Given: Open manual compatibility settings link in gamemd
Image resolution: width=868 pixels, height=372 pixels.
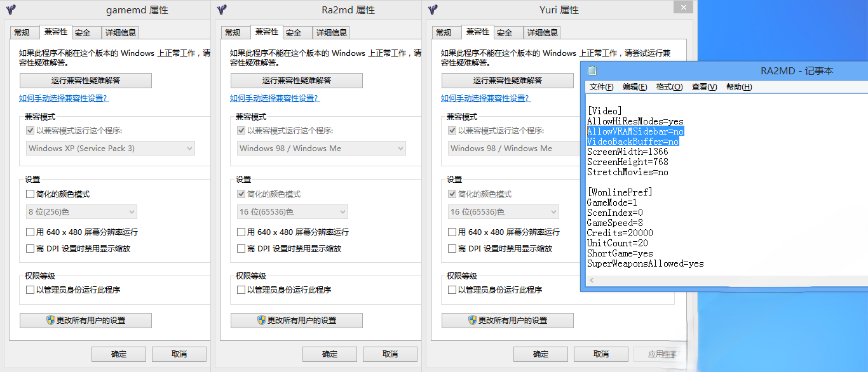Looking at the screenshot, I should pos(64,98).
